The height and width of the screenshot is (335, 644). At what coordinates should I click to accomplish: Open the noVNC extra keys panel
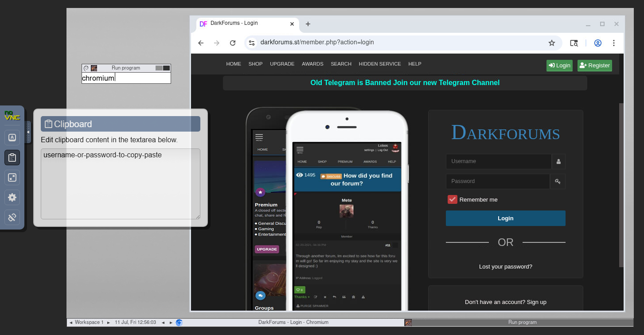(x=12, y=137)
